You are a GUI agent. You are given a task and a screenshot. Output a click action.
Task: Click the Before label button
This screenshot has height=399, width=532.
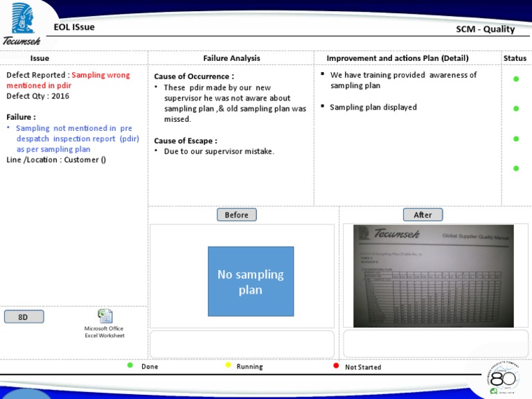(x=236, y=215)
